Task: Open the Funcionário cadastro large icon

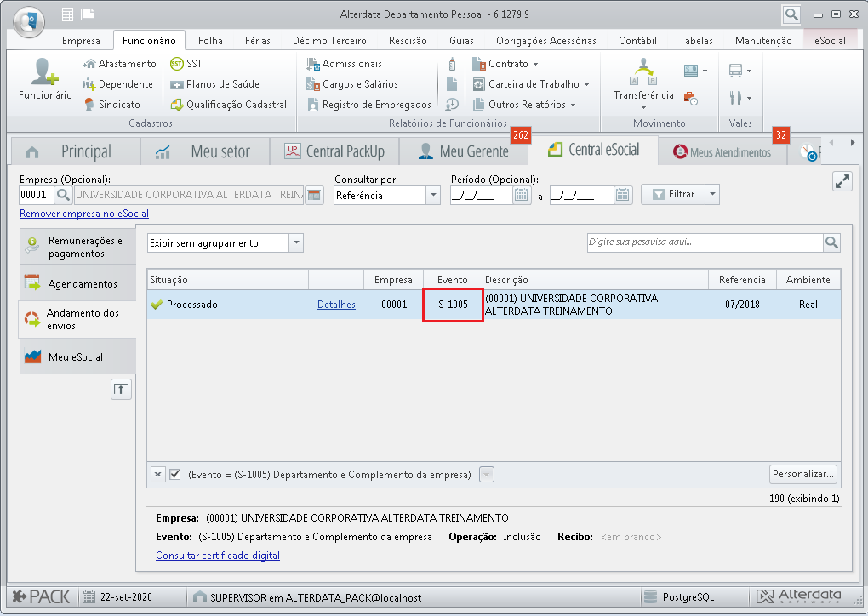Action: [45, 79]
